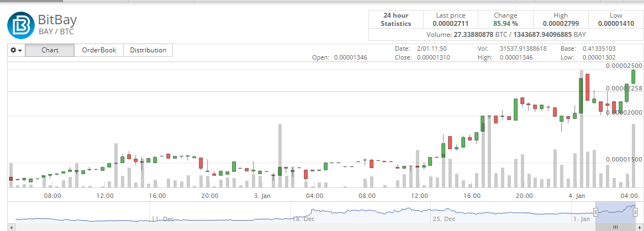The height and width of the screenshot is (231, 644).
Task: Switch to the OrderBook tab
Action: (99, 50)
